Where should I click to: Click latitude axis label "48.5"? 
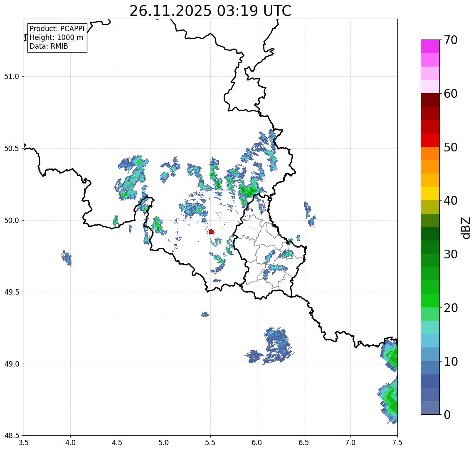point(12,436)
